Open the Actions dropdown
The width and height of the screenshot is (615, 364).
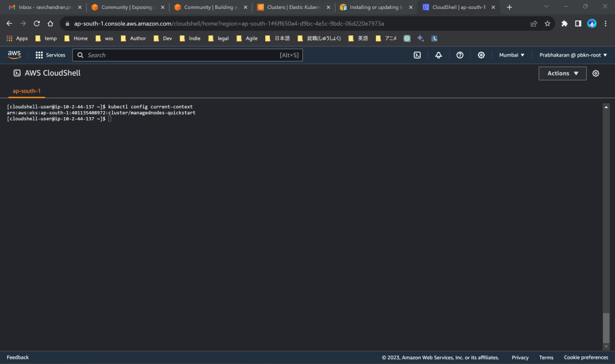tap(562, 73)
